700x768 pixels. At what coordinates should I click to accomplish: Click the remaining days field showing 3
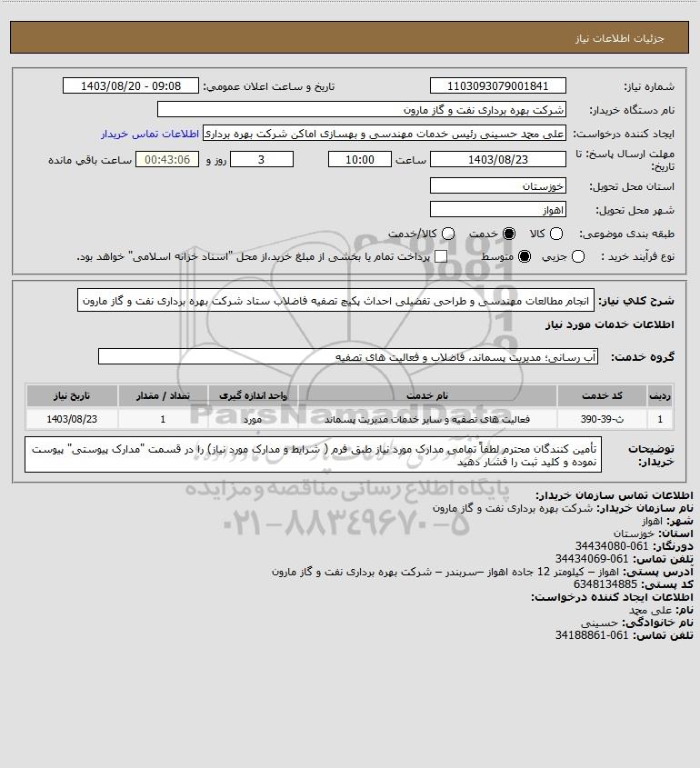(x=262, y=160)
